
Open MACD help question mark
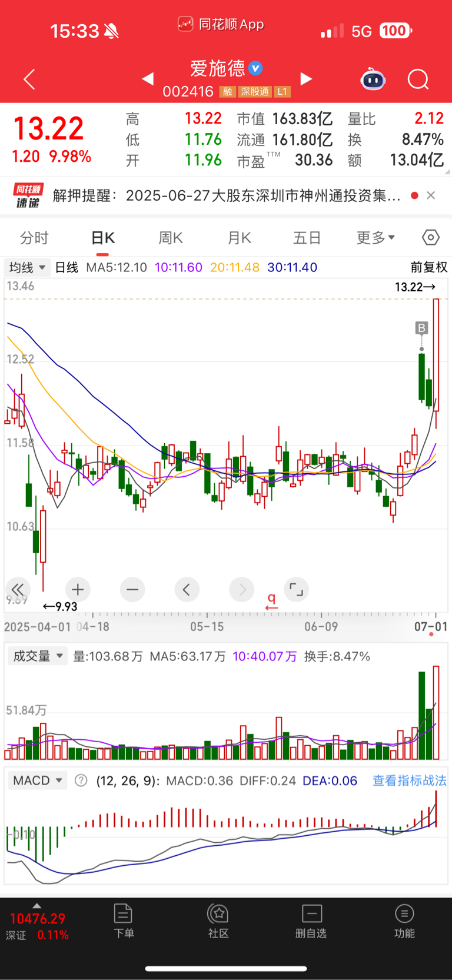point(81,780)
